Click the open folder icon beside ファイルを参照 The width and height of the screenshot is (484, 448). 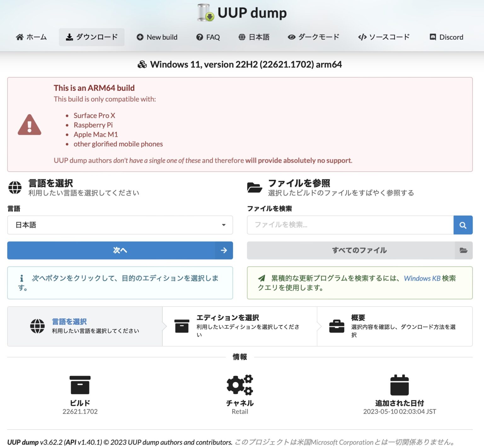click(254, 187)
